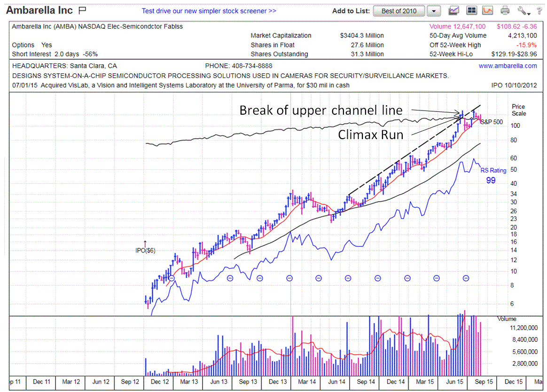
Task: Click the earnings circle marker near Dec 13
Action: tap(289, 278)
